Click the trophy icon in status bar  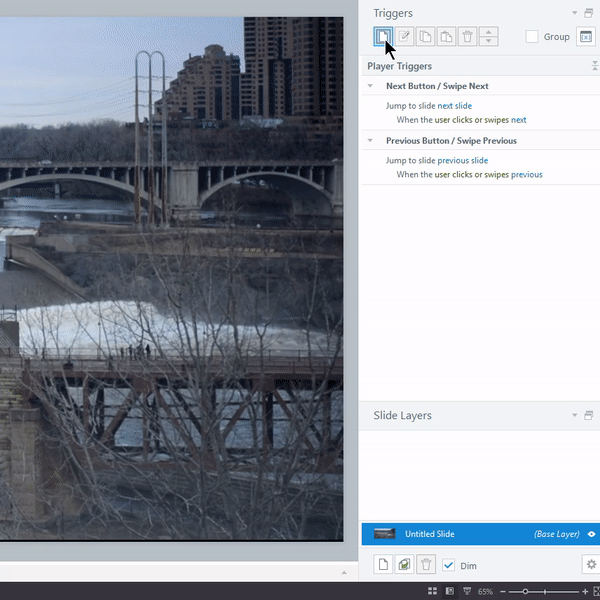[x=467, y=591]
